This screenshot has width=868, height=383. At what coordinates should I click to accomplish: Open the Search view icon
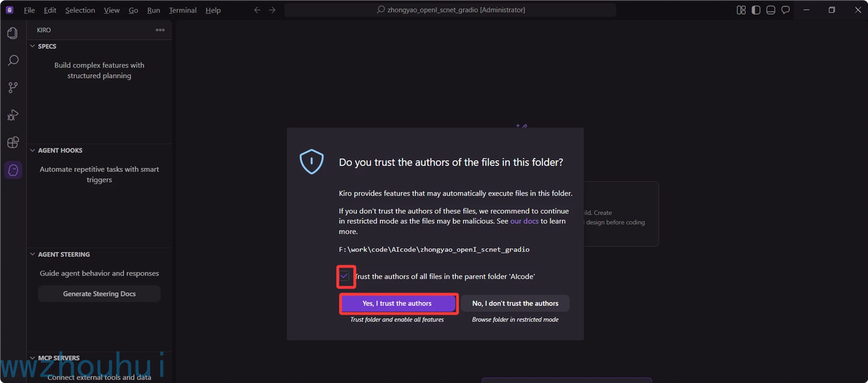[x=12, y=60]
